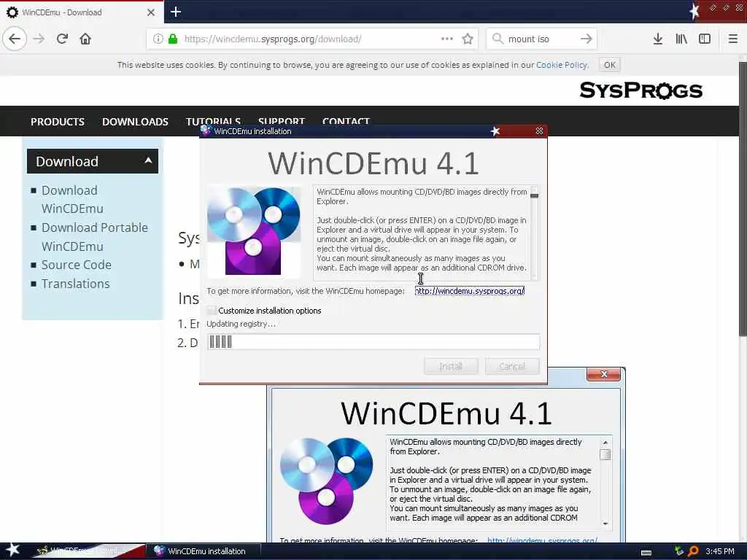This screenshot has width=747, height=560.
Task: Click the search box containing mount iso
Action: point(542,39)
